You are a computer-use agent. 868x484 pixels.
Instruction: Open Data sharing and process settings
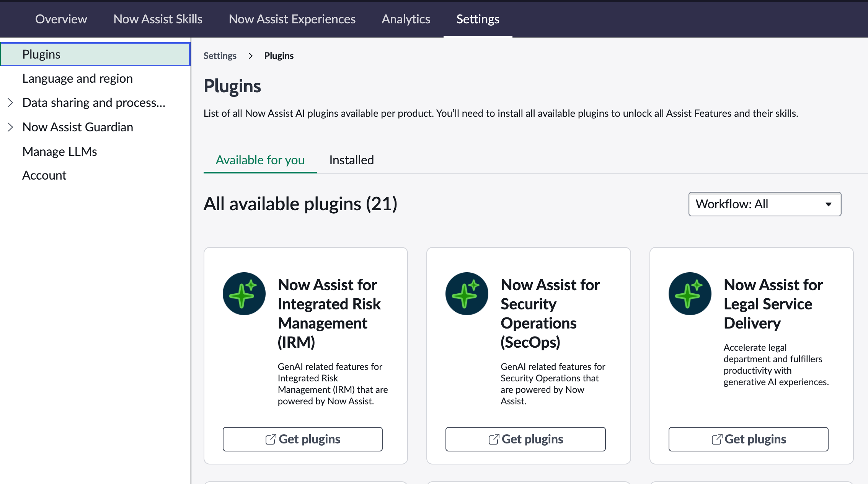click(x=94, y=103)
